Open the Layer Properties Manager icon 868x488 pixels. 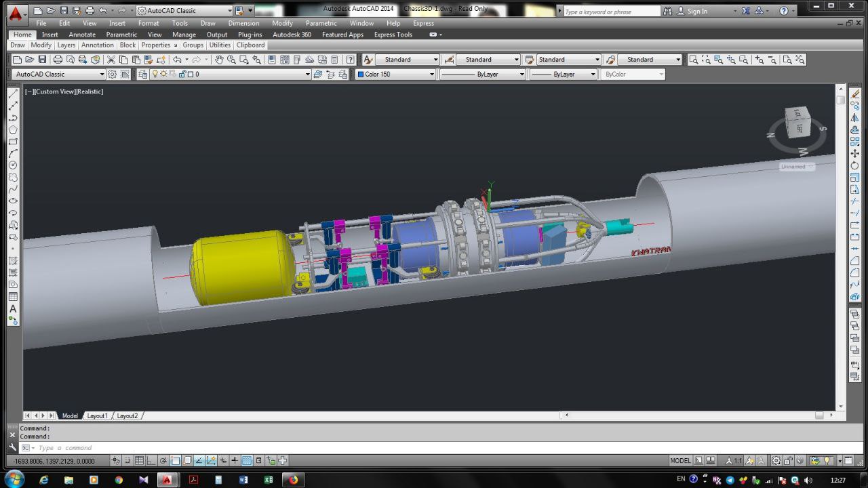pyautogui.click(x=142, y=75)
